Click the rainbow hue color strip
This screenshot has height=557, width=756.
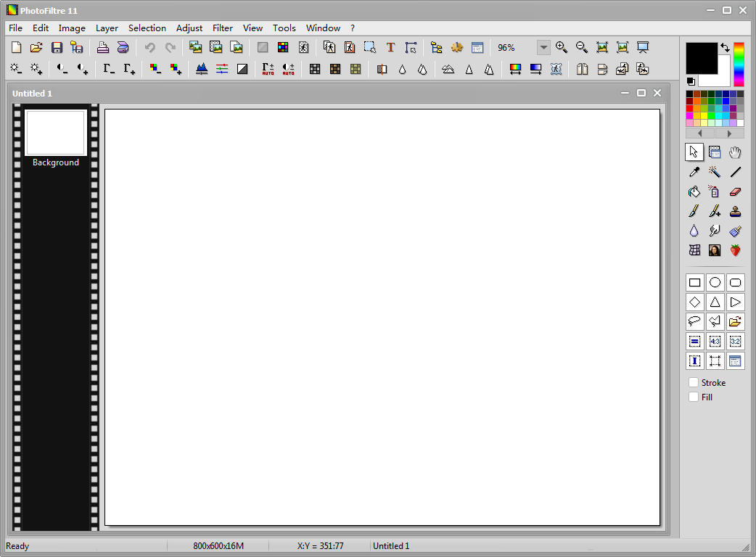tap(739, 64)
